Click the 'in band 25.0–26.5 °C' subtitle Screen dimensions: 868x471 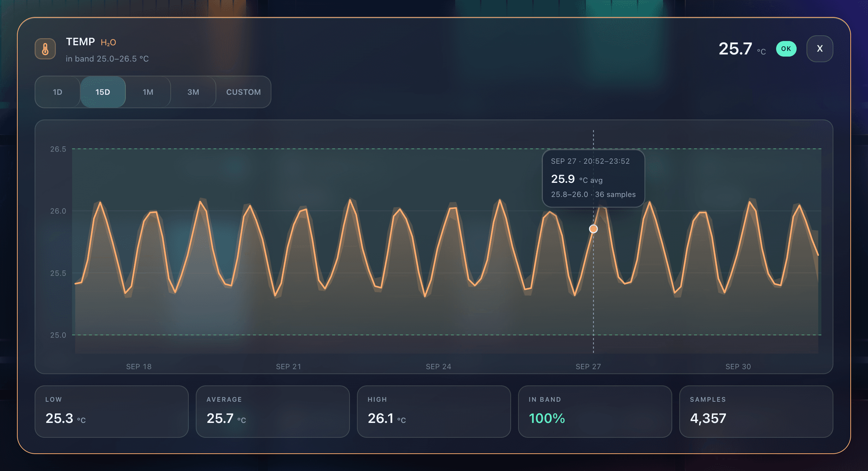(107, 59)
